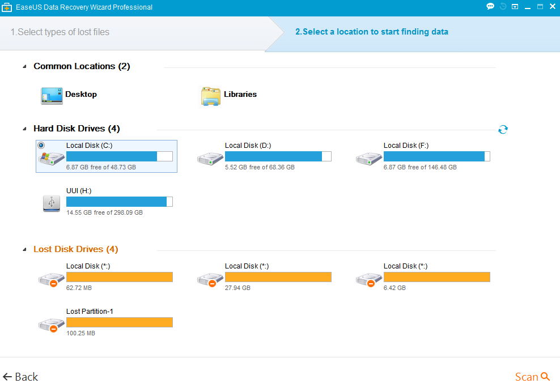Select the Desktop label
560x392 pixels.
pos(81,94)
